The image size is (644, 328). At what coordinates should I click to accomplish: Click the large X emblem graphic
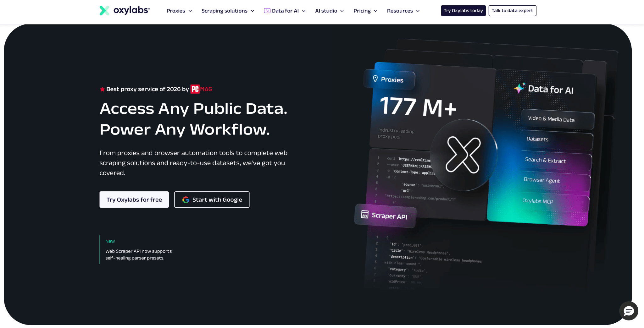(x=464, y=155)
